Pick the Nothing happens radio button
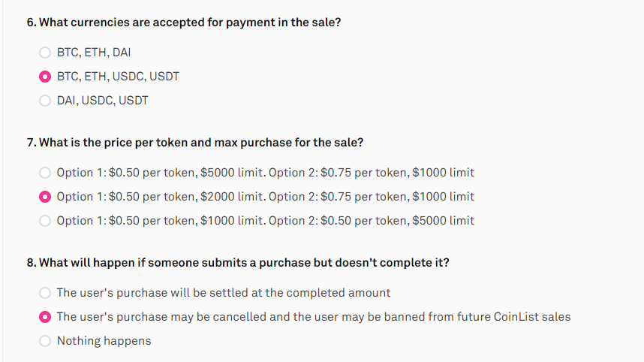 45,341
